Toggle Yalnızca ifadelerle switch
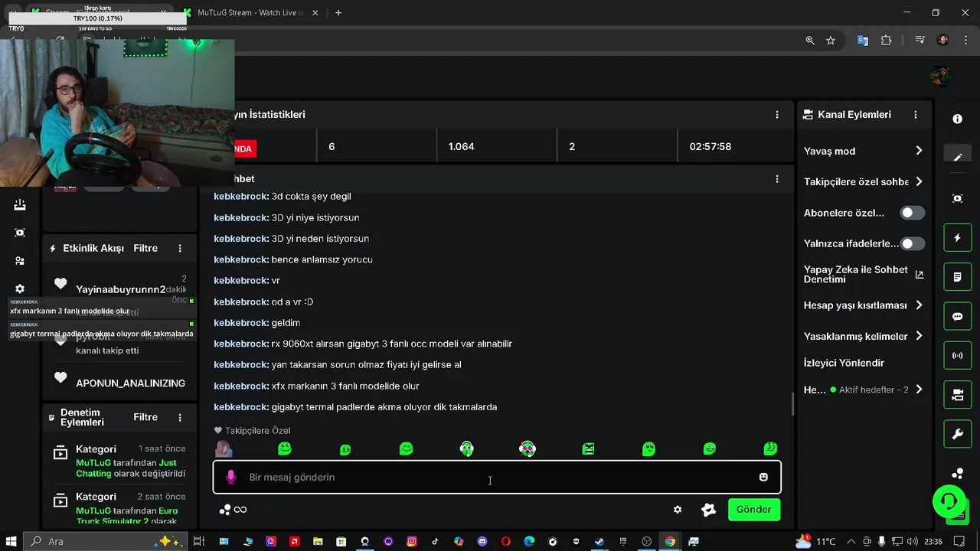Screen dimensions: 980x551 912,243
